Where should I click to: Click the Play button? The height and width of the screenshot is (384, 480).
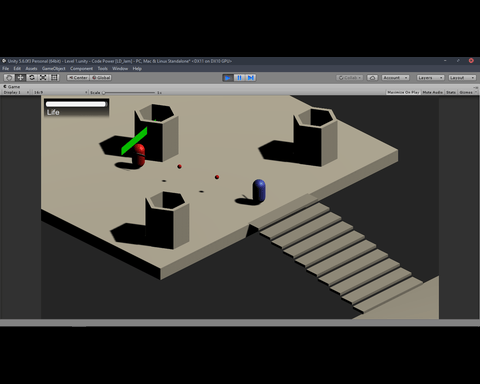pyautogui.click(x=228, y=78)
